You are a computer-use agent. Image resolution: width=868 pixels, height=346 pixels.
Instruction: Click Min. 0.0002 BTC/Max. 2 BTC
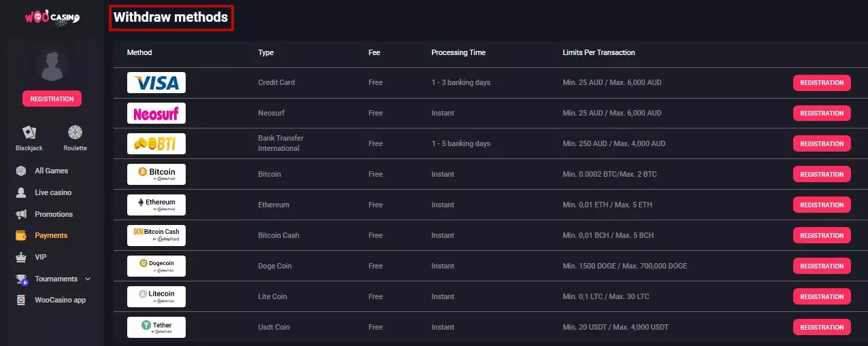click(x=610, y=174)
